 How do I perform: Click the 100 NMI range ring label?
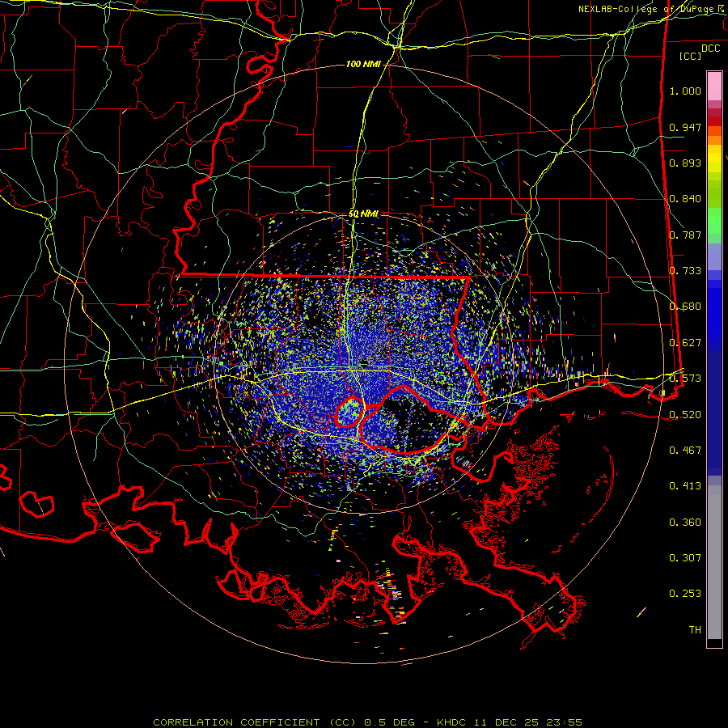click(363, 64)
